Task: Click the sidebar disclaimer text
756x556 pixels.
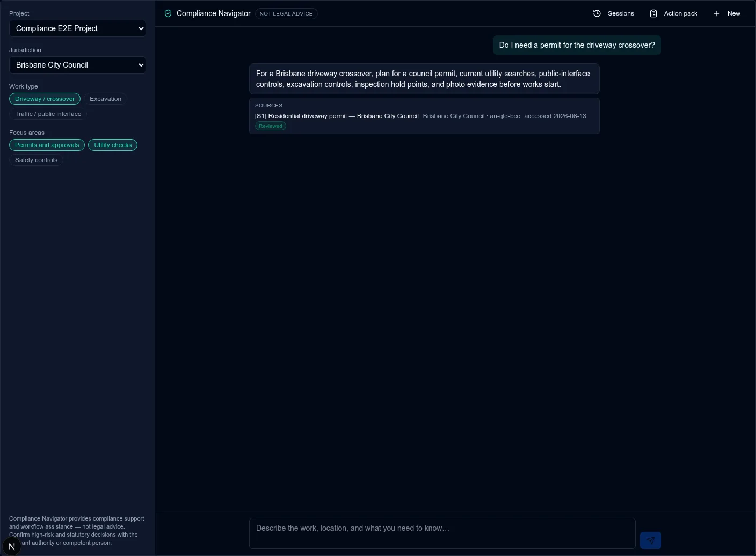Action: click(x=77, y=530)
